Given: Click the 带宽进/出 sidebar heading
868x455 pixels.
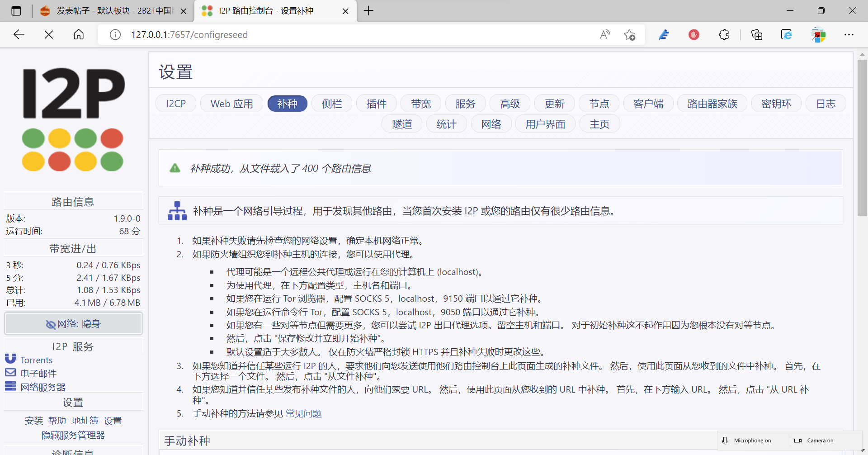Looking at the screenshot, I should [x=73, y=248].
